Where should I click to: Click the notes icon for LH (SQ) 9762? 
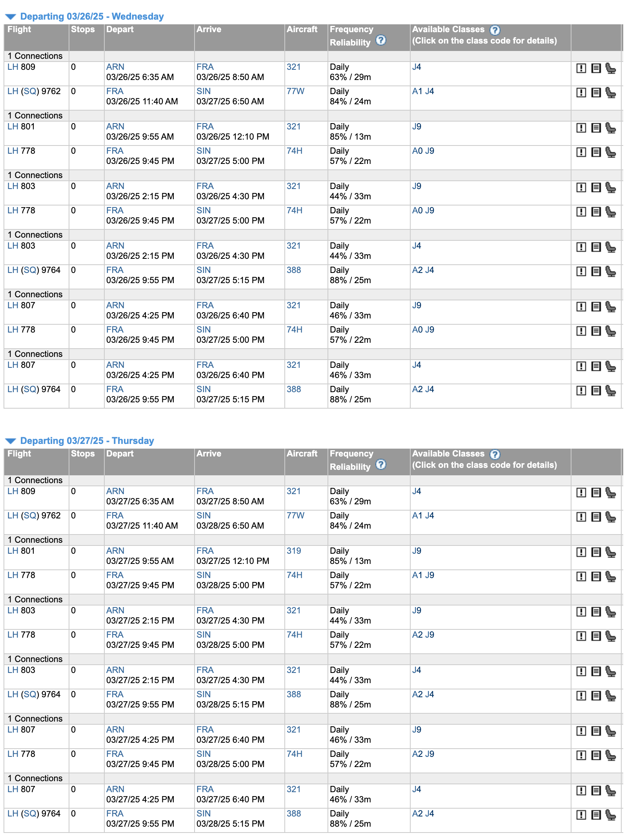pyautogui.click(x=595, y=92)
